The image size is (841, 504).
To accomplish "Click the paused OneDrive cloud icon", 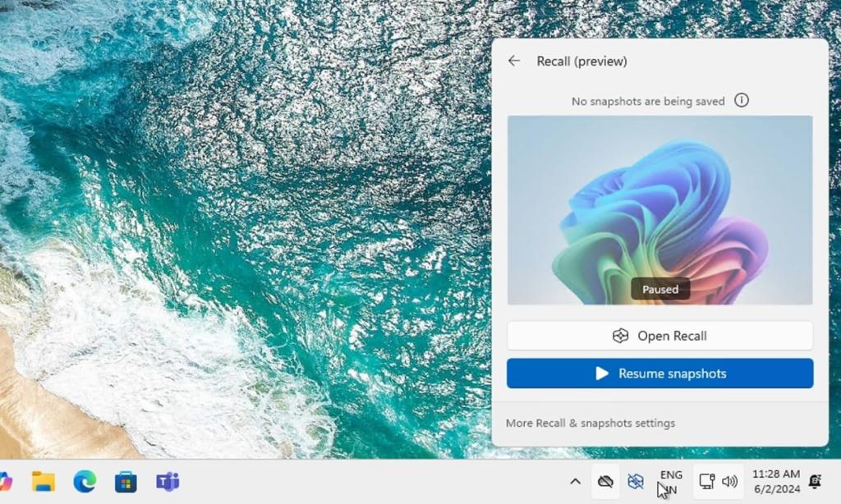I will click(604, 482).
